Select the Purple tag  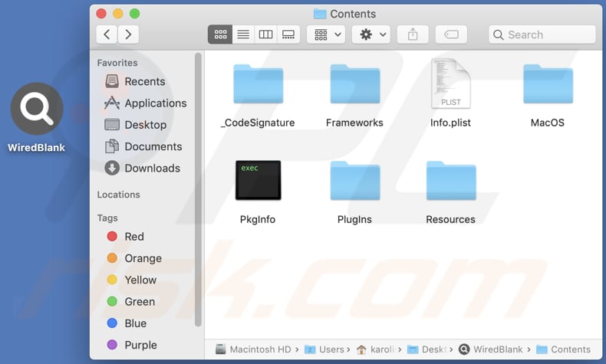(132, 344)
